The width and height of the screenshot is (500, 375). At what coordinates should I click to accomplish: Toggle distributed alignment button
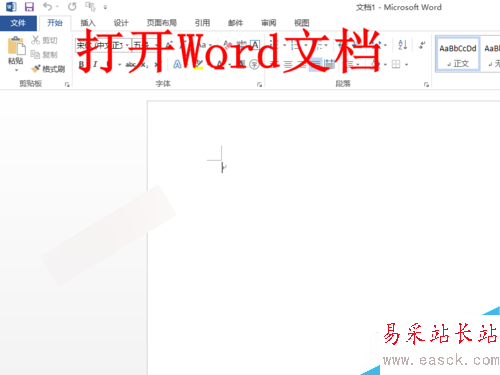click(x=329, y=64)
